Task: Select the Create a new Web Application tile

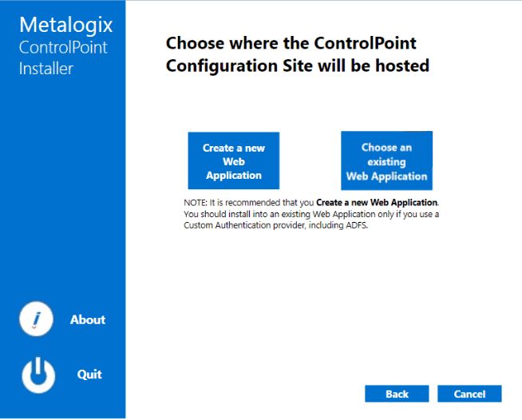Action: pos(234,161)
